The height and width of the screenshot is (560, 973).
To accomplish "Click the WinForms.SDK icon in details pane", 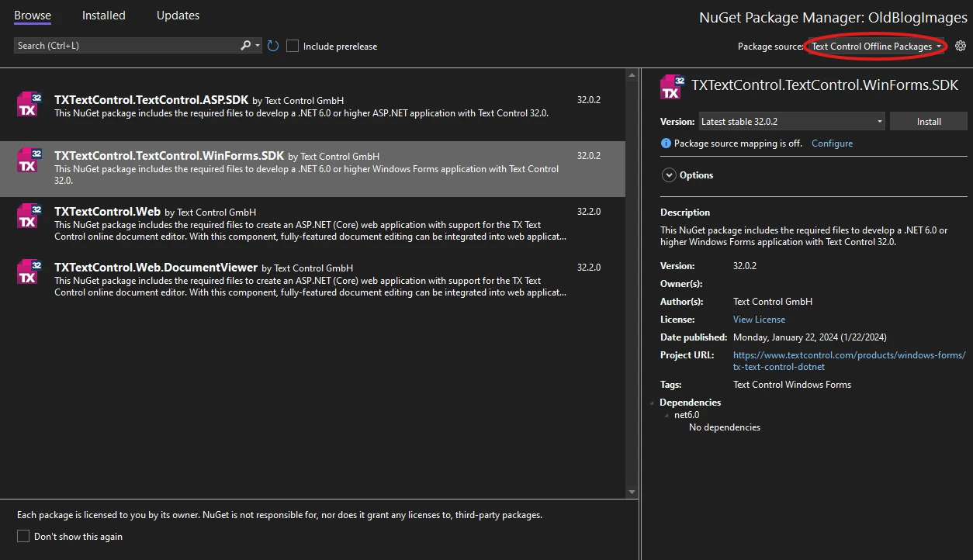I will (672, 87).
